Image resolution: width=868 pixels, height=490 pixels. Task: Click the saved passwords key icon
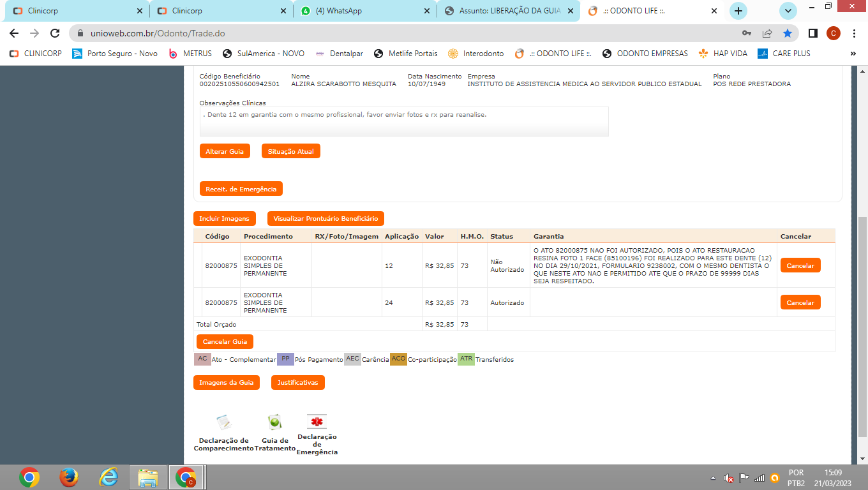[747, 33]
